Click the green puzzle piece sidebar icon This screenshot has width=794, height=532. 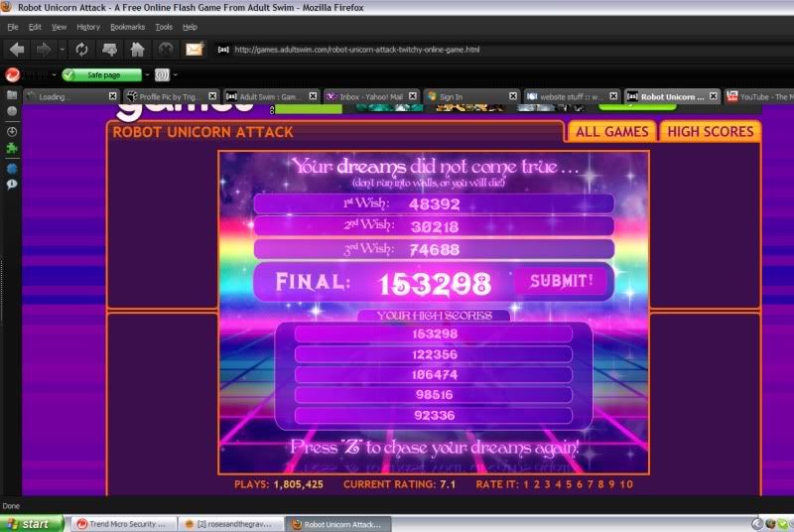point(12,149)
